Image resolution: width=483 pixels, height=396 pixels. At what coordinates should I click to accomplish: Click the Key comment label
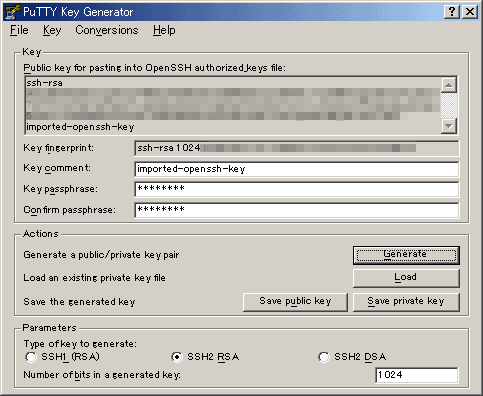[x=57, y=168]
